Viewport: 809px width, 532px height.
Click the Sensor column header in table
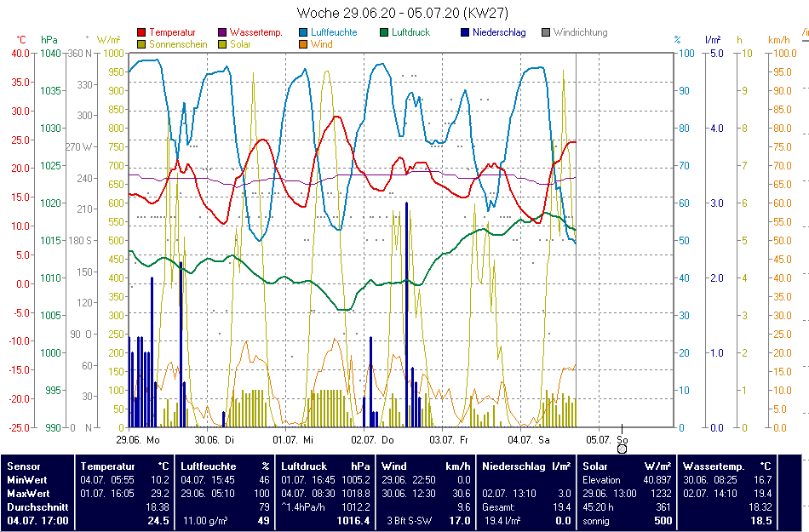pyautogui.click(x=23, y=466)
